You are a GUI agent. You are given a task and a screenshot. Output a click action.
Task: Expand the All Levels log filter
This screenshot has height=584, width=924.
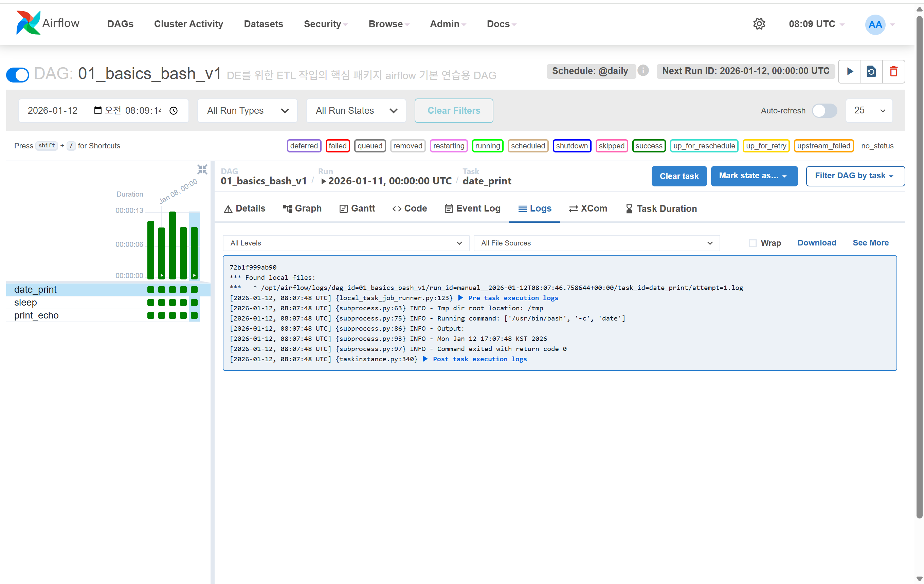pos(345,243)
